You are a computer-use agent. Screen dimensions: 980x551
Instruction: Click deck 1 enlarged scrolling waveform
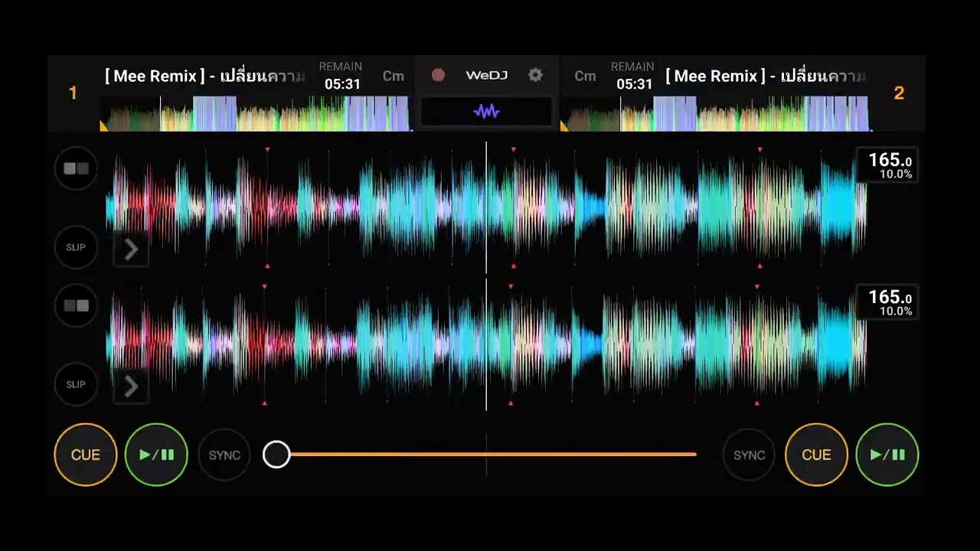[x=486, y=207]
